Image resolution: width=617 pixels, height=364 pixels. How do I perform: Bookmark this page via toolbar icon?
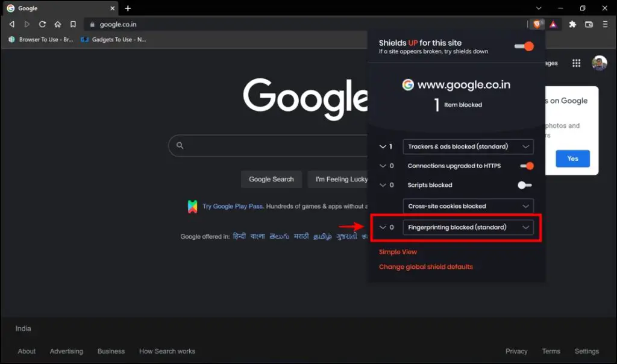click(73, 24)
